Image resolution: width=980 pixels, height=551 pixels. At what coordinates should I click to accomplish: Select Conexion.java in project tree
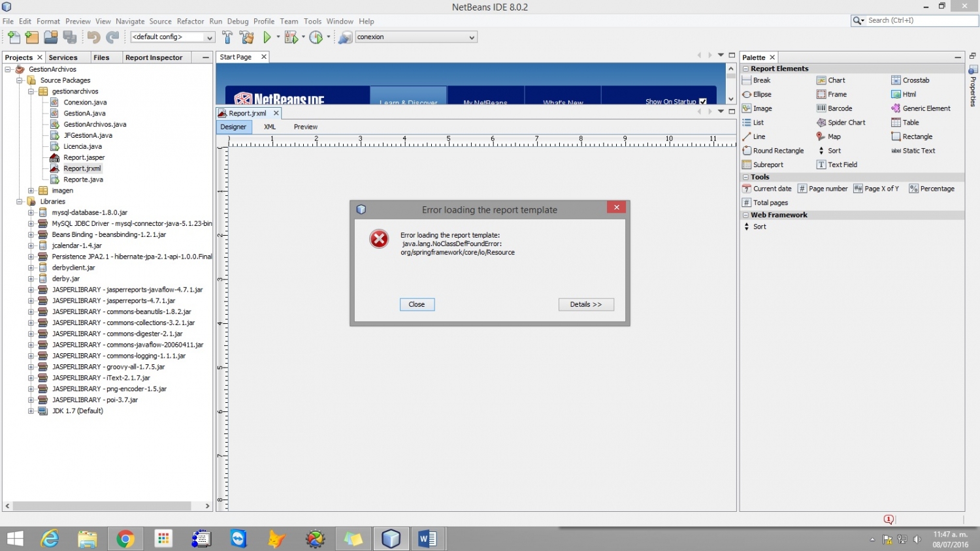coord(85,102)
